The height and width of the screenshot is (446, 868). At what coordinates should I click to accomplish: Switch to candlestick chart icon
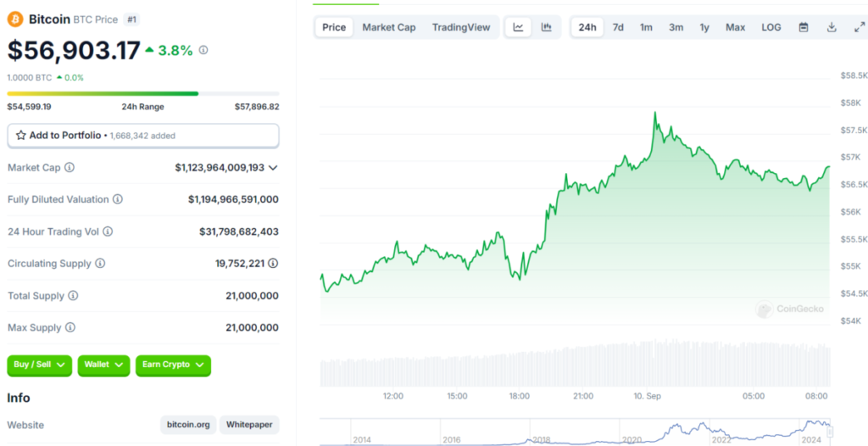click(547, 27)
